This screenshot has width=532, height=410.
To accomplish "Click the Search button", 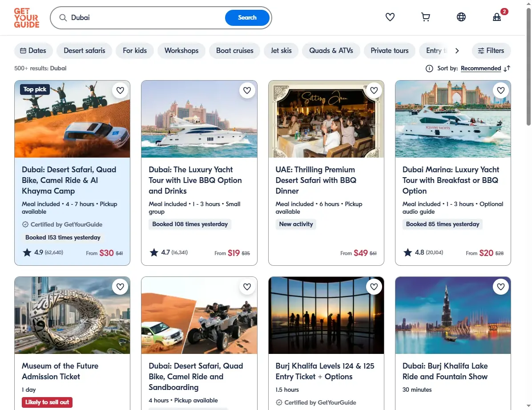I will coord(247,18).
